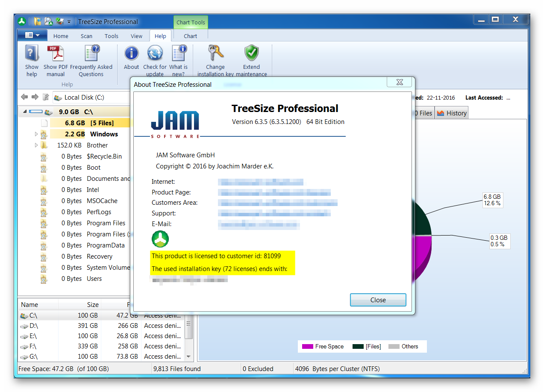
Task: Click the [5 Files] document icon
Action: (44, 123)
